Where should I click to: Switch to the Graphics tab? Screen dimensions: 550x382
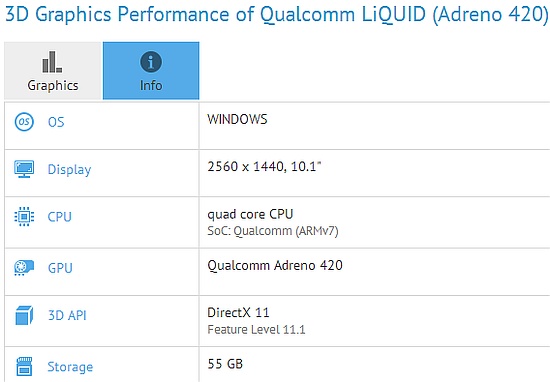point(53,71)
